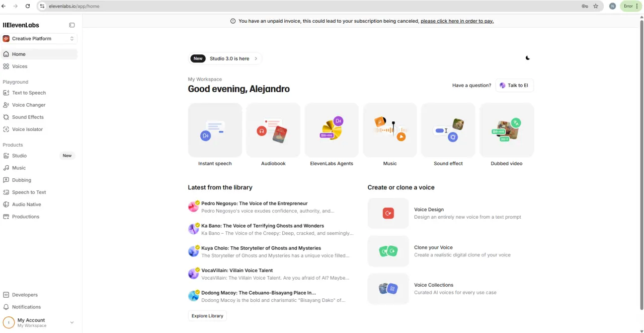Click the browser forward arrow
Screen dimensions: 644x333
coord(16,6)
